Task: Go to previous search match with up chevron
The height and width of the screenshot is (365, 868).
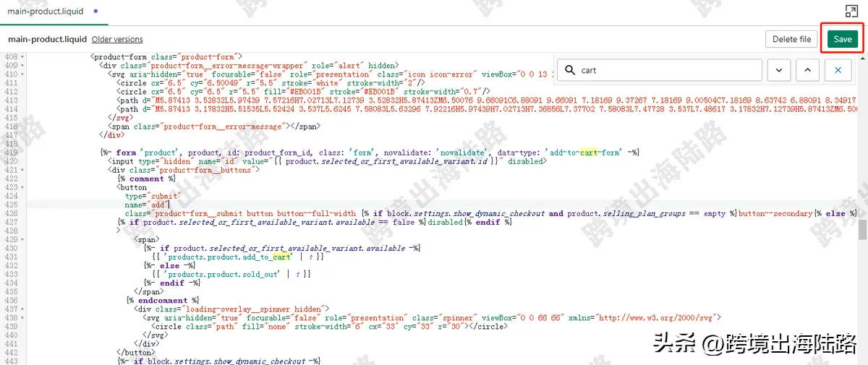Action: [808, 70]
